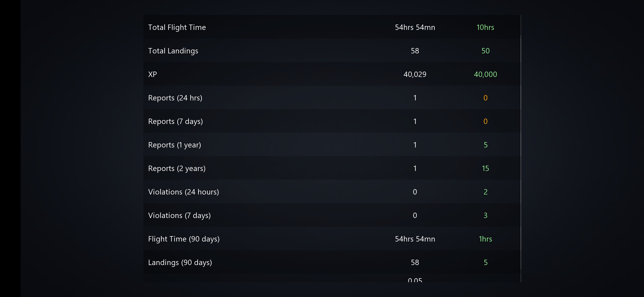Select the green 40,000 XP requirement
Screen dimensions: 644x297
pos(485,74)
